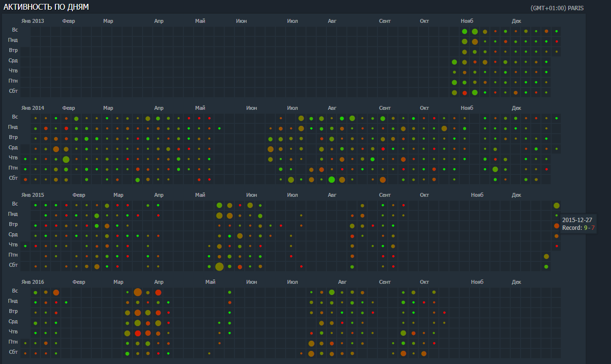Image resolution: width=611 pixels, height=364 pixels.
Task: Click "Февр" month label in the 2013 chart
Action: (69, 21)
